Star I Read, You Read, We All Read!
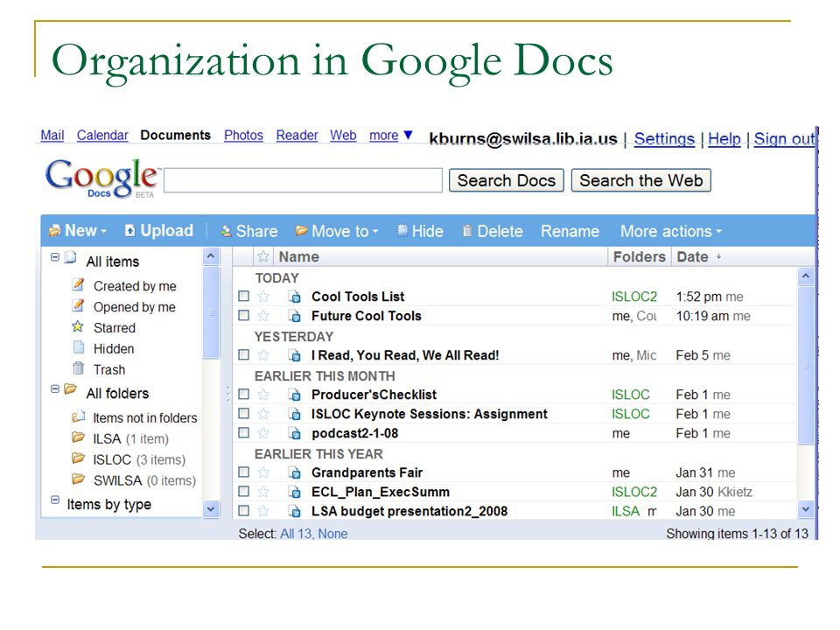Image resolution: width=840 pixels, height=630 pixels. pos(263,355)
